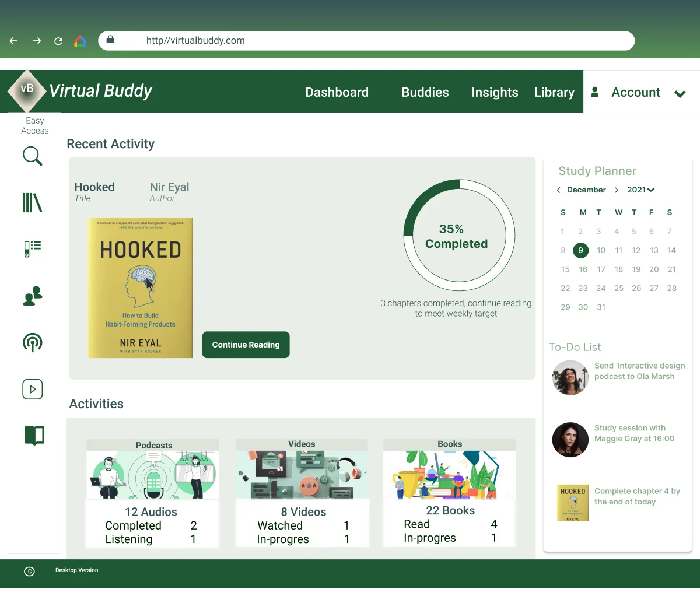
Task: Click the '3 chapters completed' message
Action: click(456, 308)
